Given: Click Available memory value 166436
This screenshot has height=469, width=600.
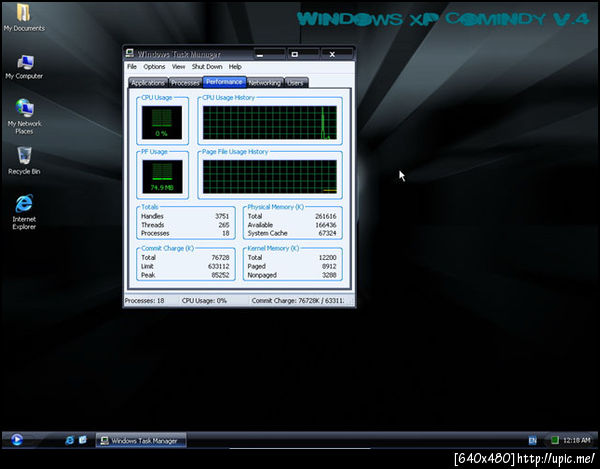Looking at the screenshot, I should (x=325, y=225).
